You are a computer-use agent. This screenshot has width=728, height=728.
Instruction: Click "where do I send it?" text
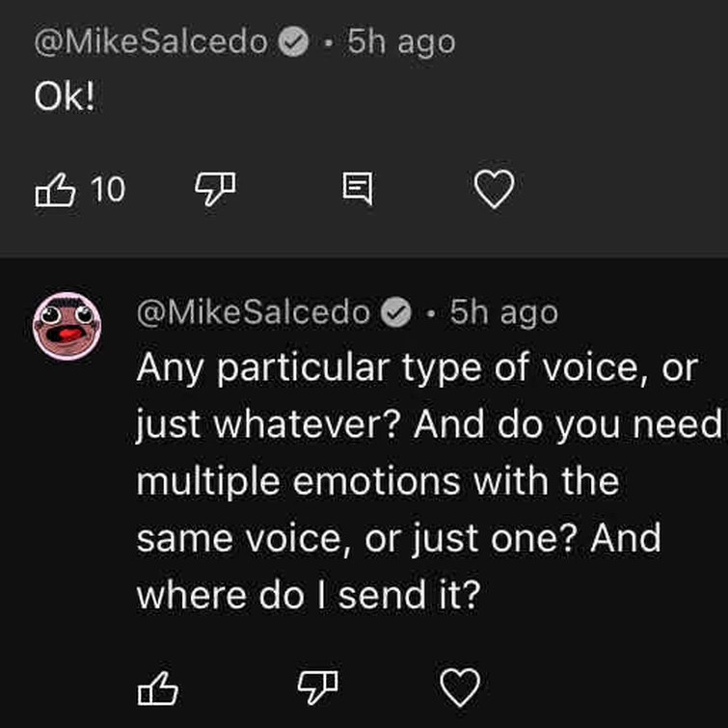[x=308, y=595]
